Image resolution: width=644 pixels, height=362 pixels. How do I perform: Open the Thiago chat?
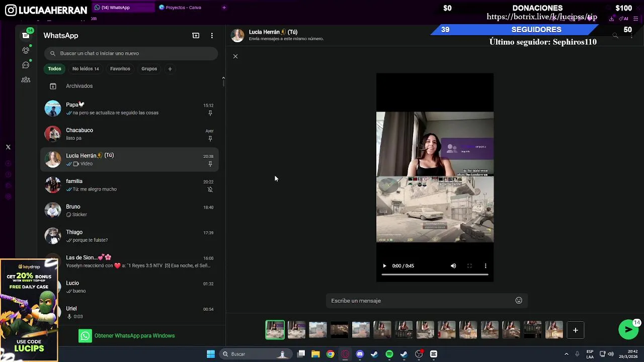pos(129,236)
